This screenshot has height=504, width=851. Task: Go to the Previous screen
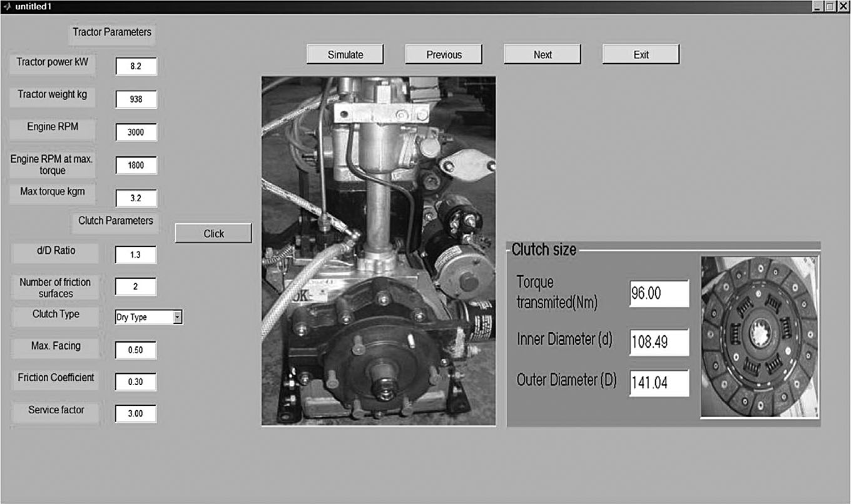tap(444, 54)
